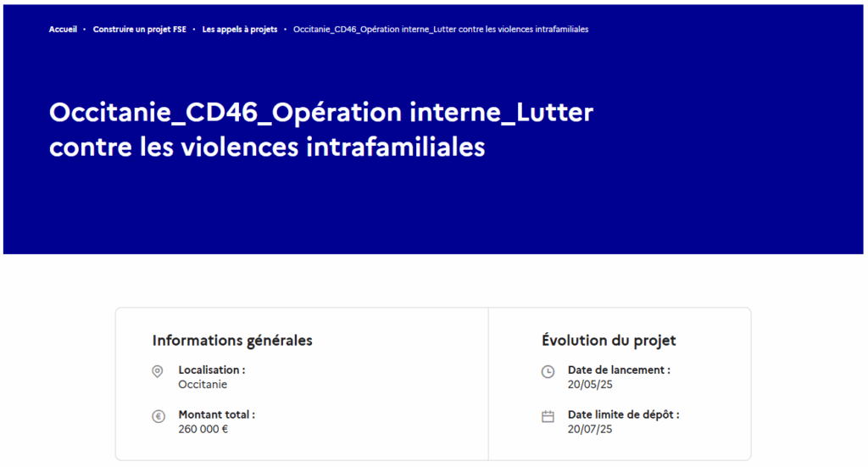This screenshot has height=467, width=868.
Task: Click the main page title heading
Action: point(321,130)
